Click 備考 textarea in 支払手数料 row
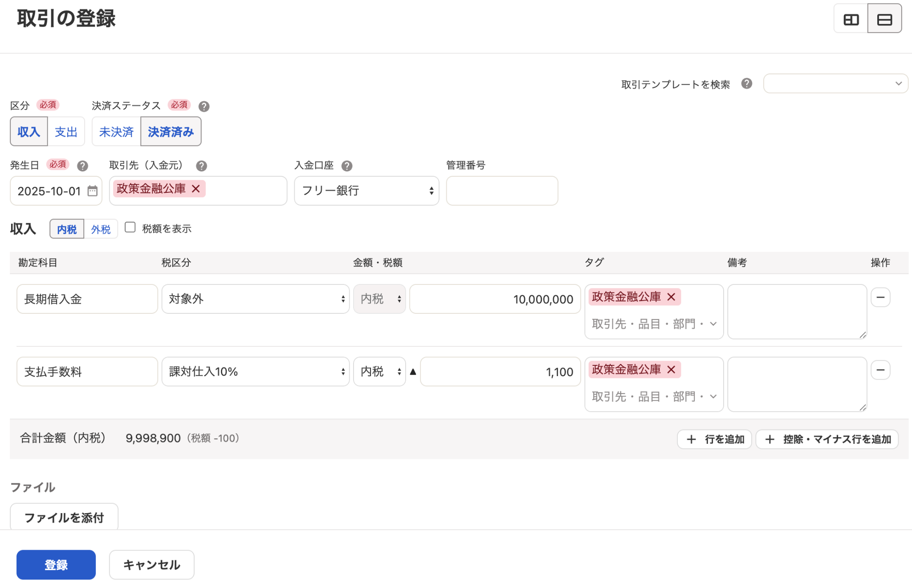The image size is (912, 588). pos(797,384)
